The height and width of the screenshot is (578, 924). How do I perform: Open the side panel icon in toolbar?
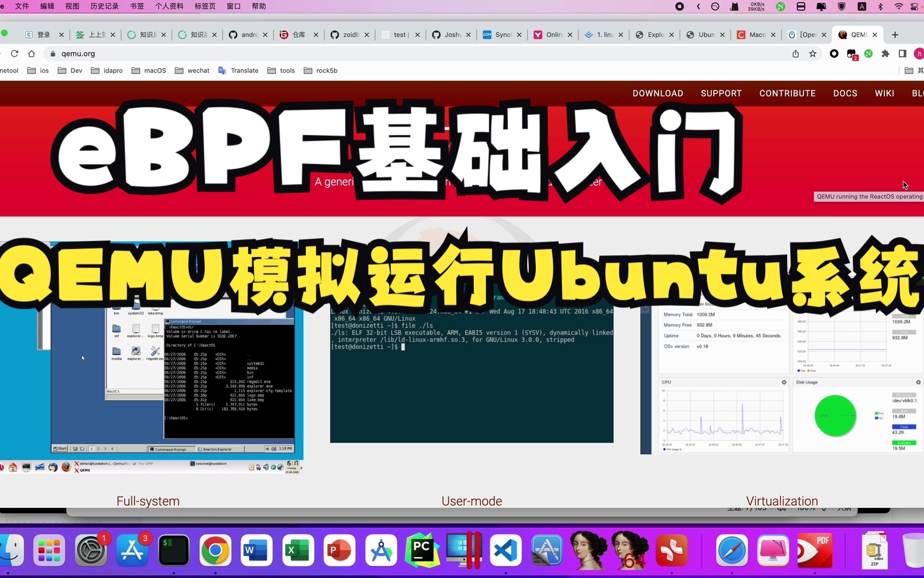point(902,54)
